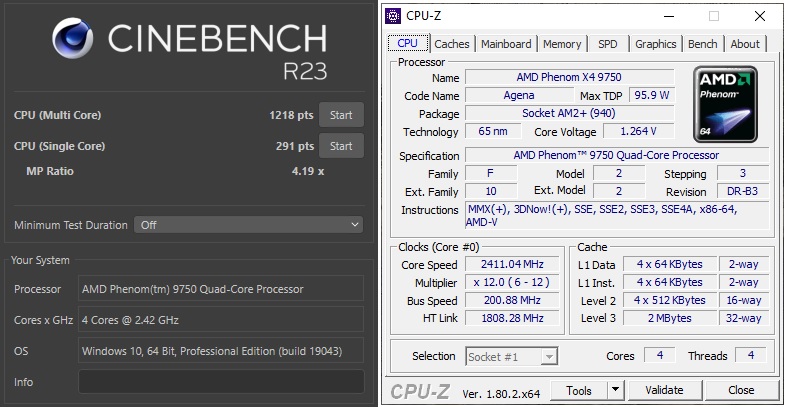Open the SPD tab
This screenshot has height=407, width=786.
tap(608, 44)
